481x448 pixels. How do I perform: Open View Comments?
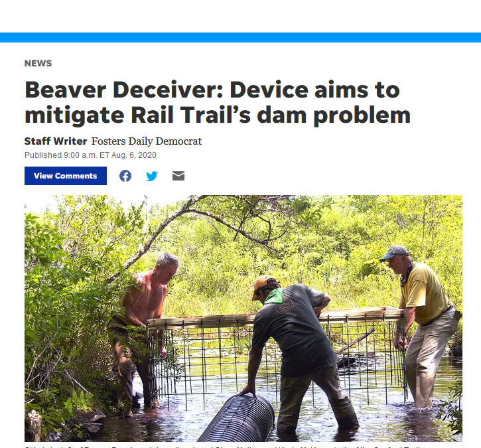coord(66,176)
